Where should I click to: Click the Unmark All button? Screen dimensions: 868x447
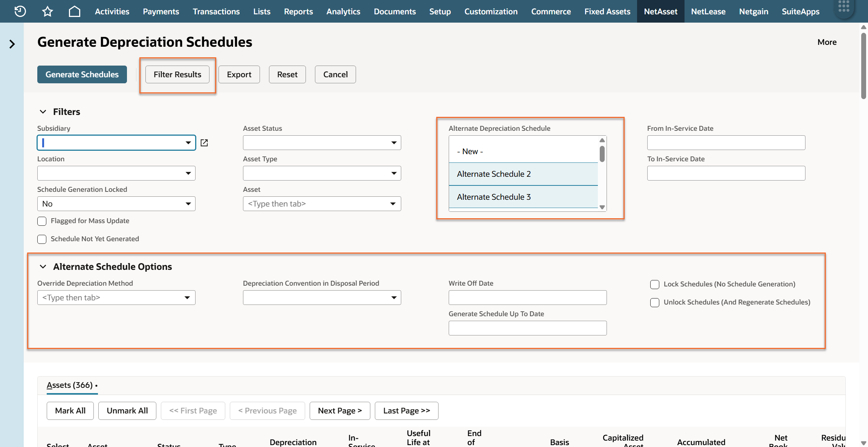point(127,411)
